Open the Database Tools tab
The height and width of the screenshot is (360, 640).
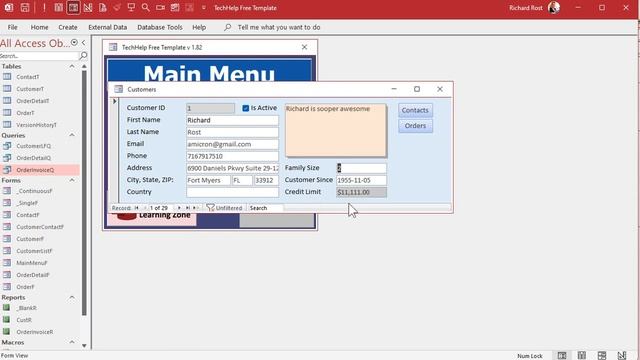(x=160, y=27)
